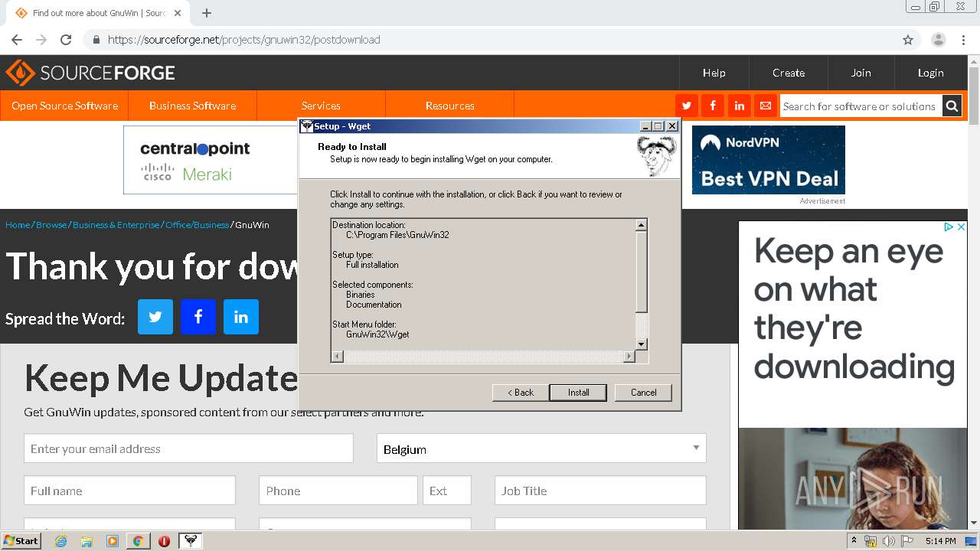Viewport: 980px width, 551px height.
Task: Open LinkedIn icon in orange navigation bar
Action: click(x=739, y=106)
